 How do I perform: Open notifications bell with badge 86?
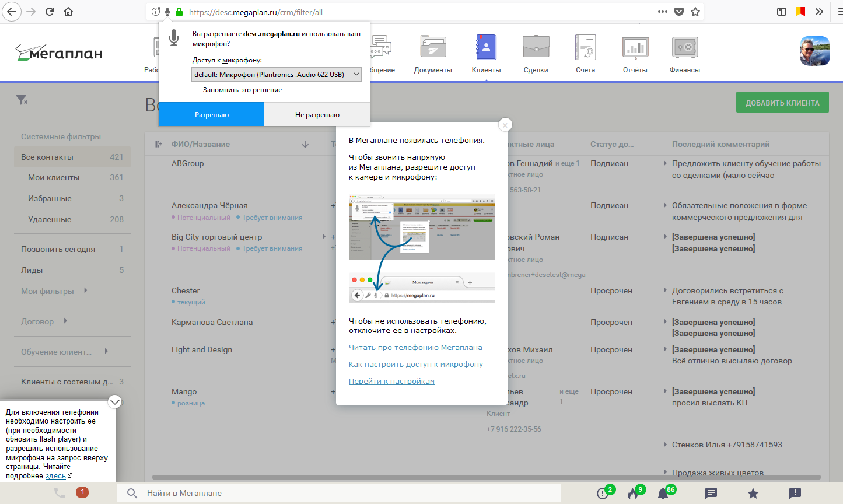coord(663,494)
